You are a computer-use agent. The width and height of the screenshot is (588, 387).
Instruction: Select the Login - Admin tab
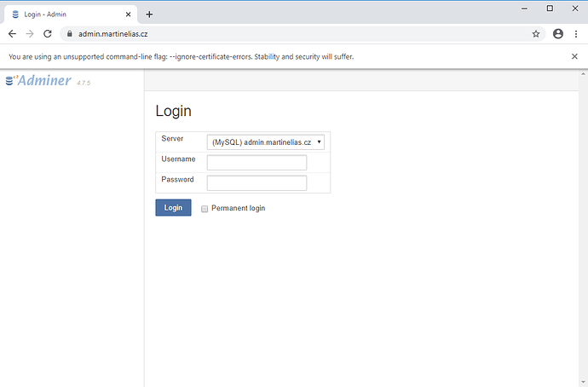(71, 14)
